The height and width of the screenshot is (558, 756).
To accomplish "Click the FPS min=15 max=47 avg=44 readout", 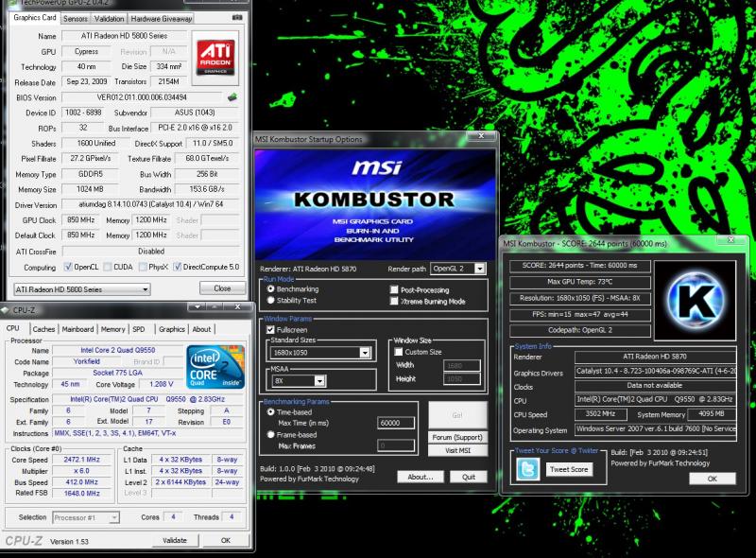I will (579, 315).
